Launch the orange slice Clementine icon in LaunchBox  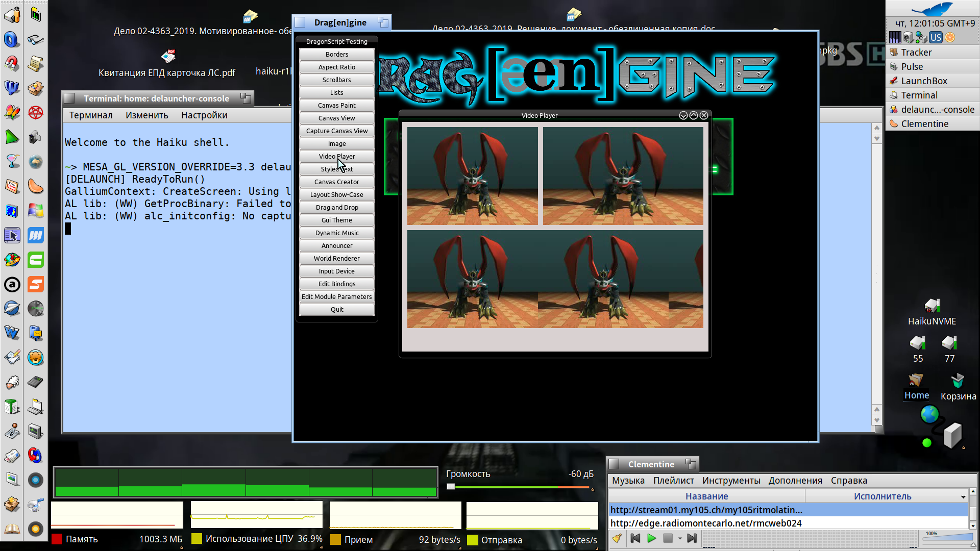35,186
